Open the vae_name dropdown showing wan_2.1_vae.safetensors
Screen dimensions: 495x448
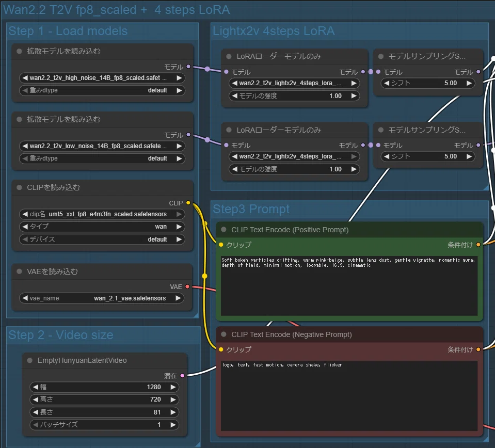tap(102, 298)
